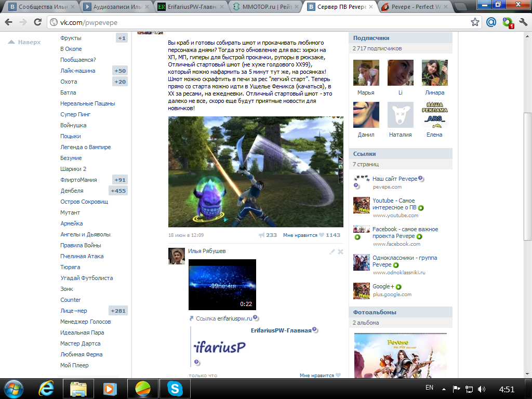Open Мой Плеер in sidebar
This screenshot has height=399, width=532.
coord(74,365)
